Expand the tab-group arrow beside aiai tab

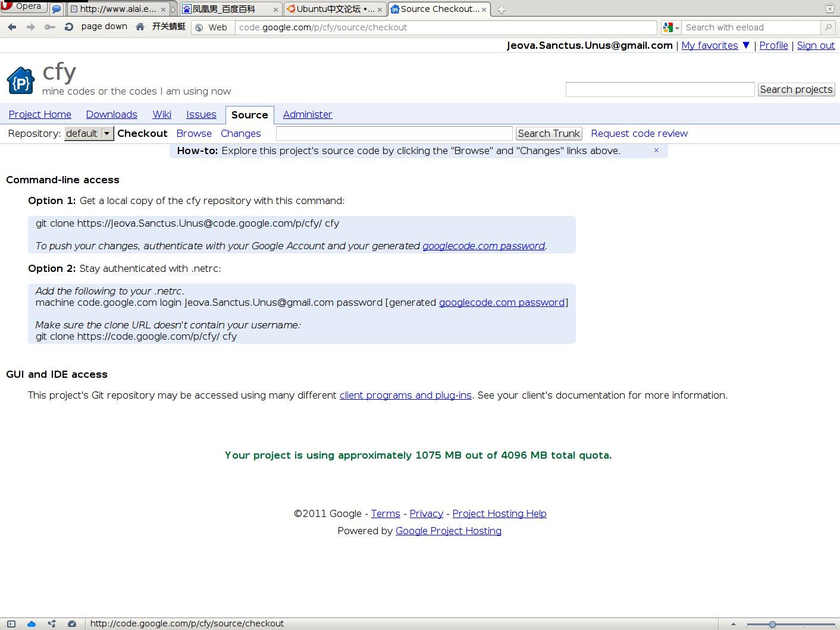pos(174,10)
